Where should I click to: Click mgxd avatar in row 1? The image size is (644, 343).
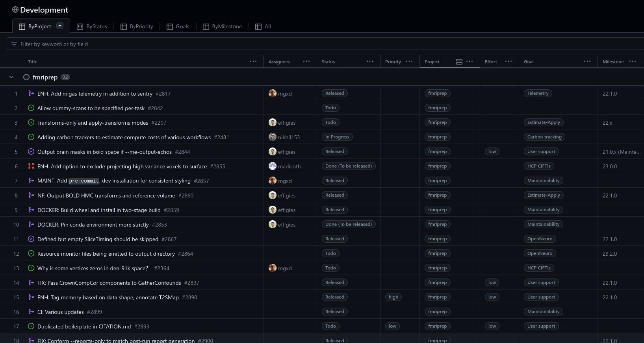(x=273, y=93)
